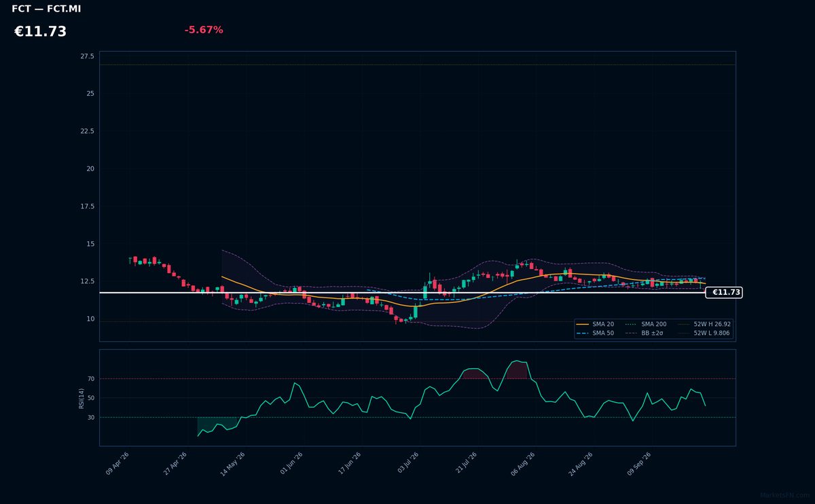Click the €11.73 price tag on right axis
815x504 pixels.
[x=724, y=292]
